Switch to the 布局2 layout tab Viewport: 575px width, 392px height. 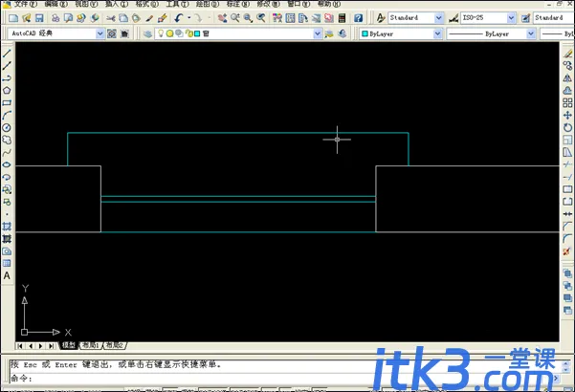[115, 345]
